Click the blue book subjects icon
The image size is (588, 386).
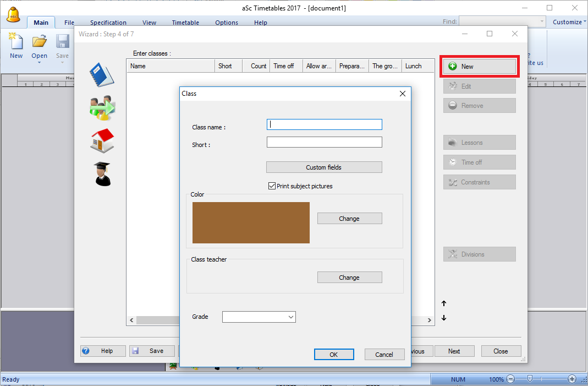[102, 75]
